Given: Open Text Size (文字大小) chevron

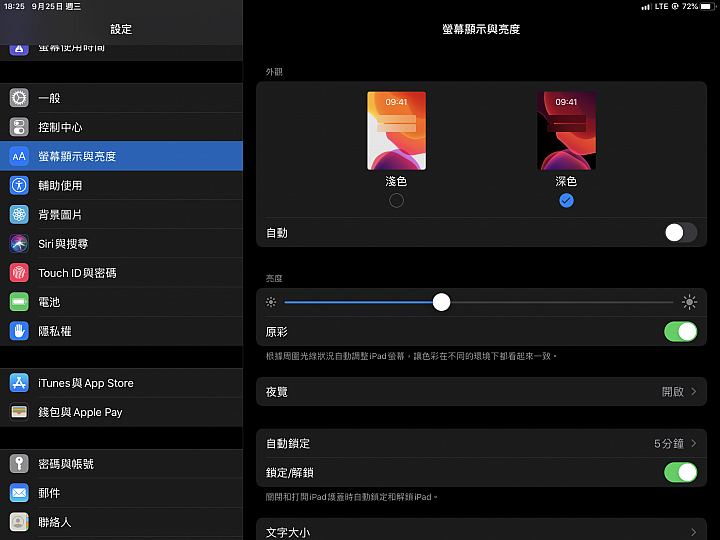Looking at the screenshot, I should coord(694,533).
